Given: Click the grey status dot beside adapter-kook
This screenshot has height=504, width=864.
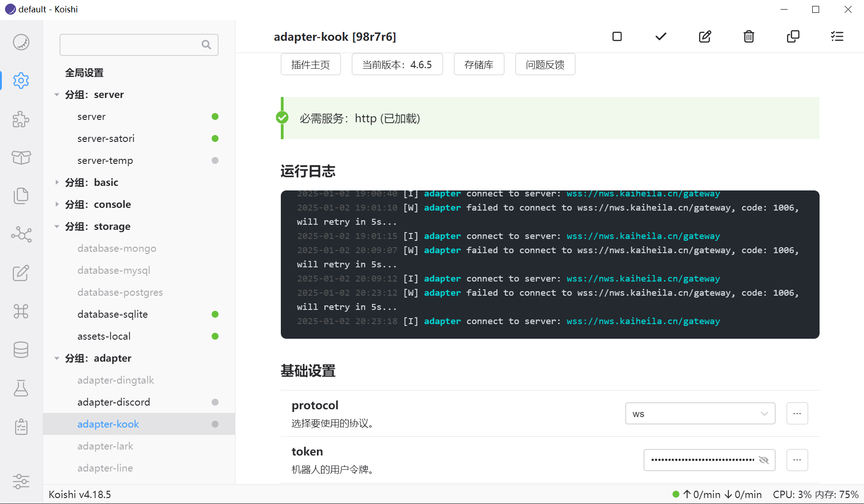Looking at the screenshot, I should [x=215, y=424].
